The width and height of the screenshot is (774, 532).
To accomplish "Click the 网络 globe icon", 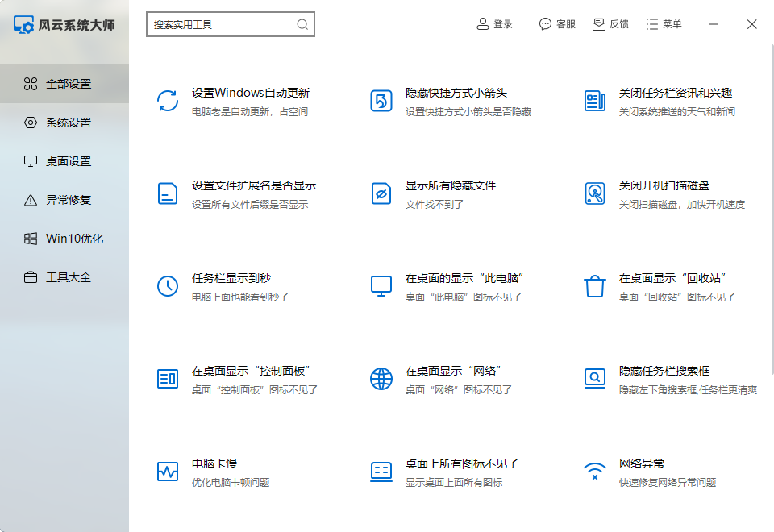I will [x=381, y=379].
